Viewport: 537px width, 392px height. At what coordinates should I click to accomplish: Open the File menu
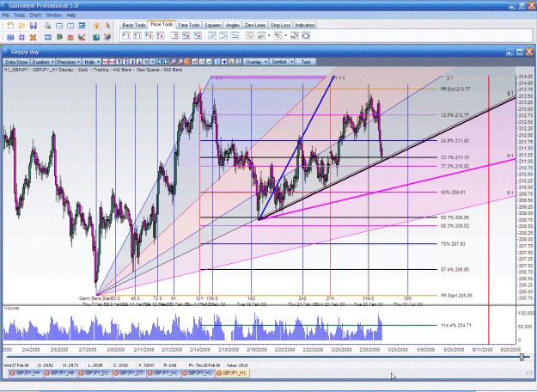[5, 15]
